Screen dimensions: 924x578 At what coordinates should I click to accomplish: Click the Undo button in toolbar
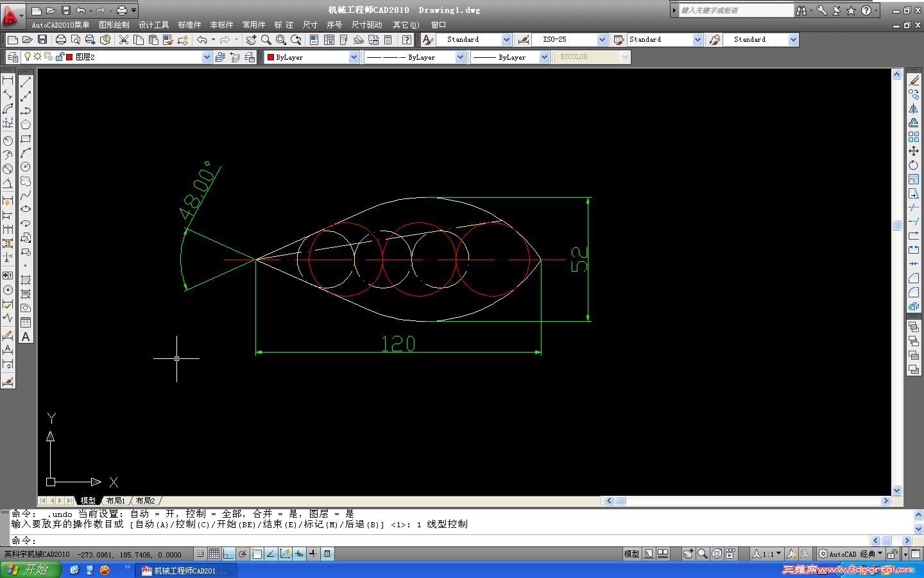(202, 39)
